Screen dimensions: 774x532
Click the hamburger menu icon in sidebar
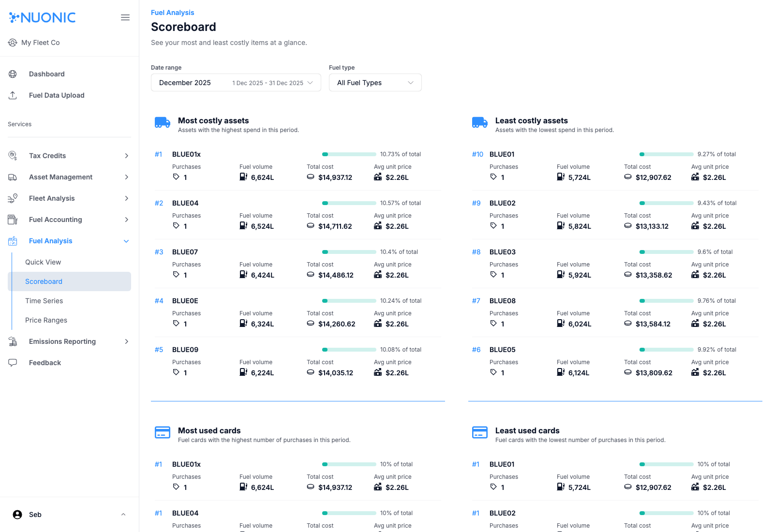pyautogui.click(x=125, y=17)
